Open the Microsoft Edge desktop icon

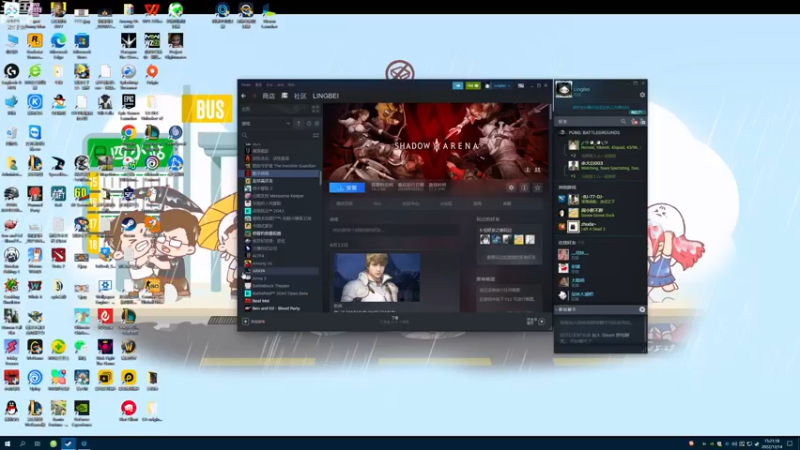coord(58,44)
